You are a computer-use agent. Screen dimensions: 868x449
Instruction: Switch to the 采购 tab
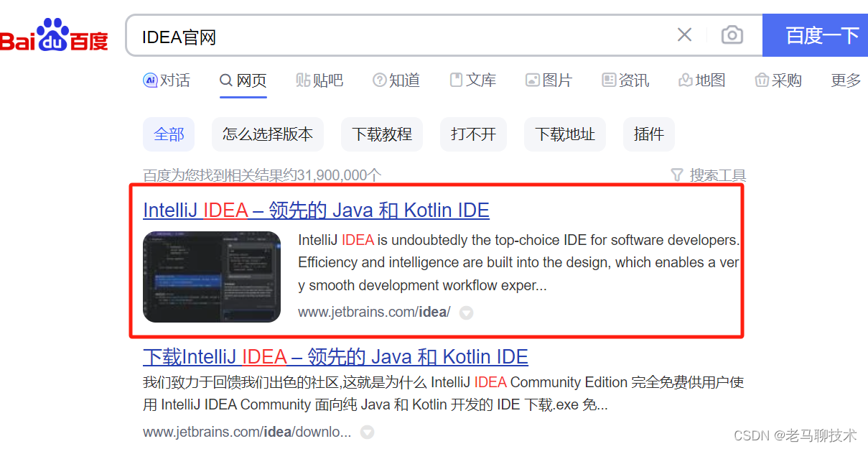click(778, 80)
